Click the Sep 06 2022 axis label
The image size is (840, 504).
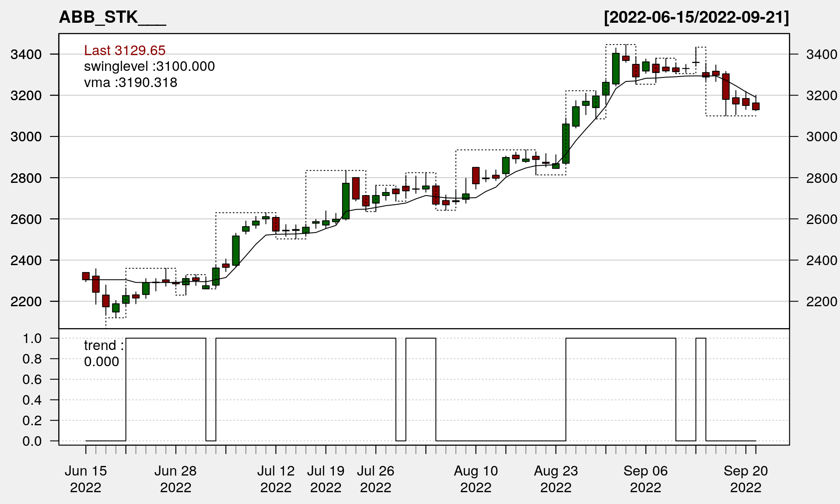tap(645, 479)
